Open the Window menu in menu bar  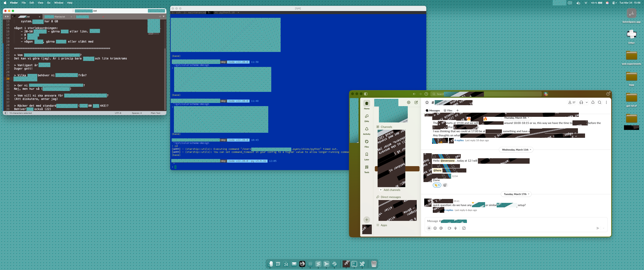[59, 3]
